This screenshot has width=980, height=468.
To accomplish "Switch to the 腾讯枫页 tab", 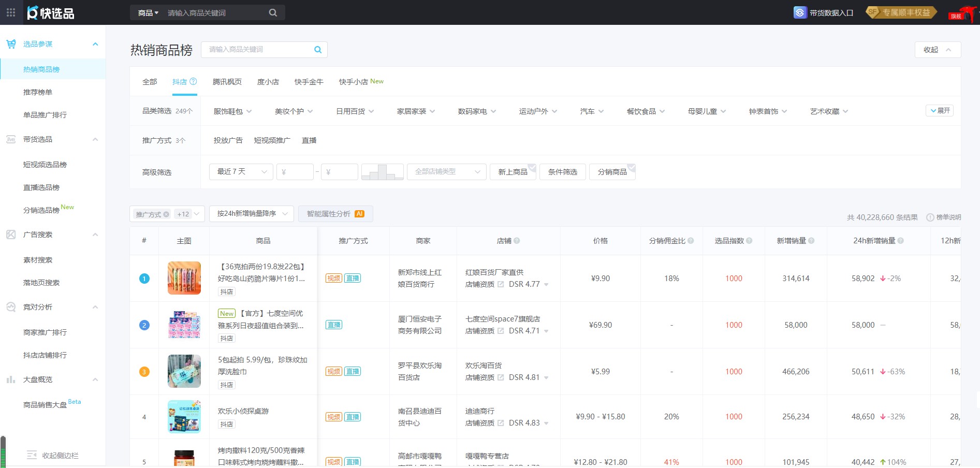I will (227, 81).
